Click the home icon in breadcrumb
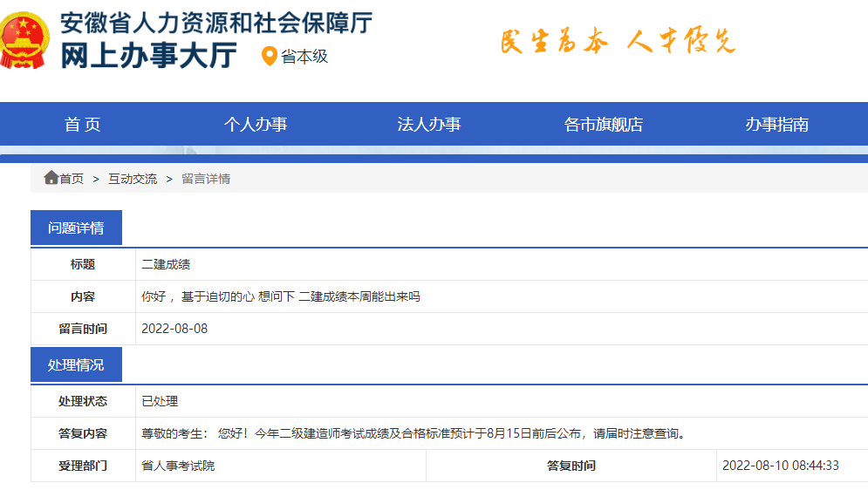Screen dimensions: 868x490 51,178
